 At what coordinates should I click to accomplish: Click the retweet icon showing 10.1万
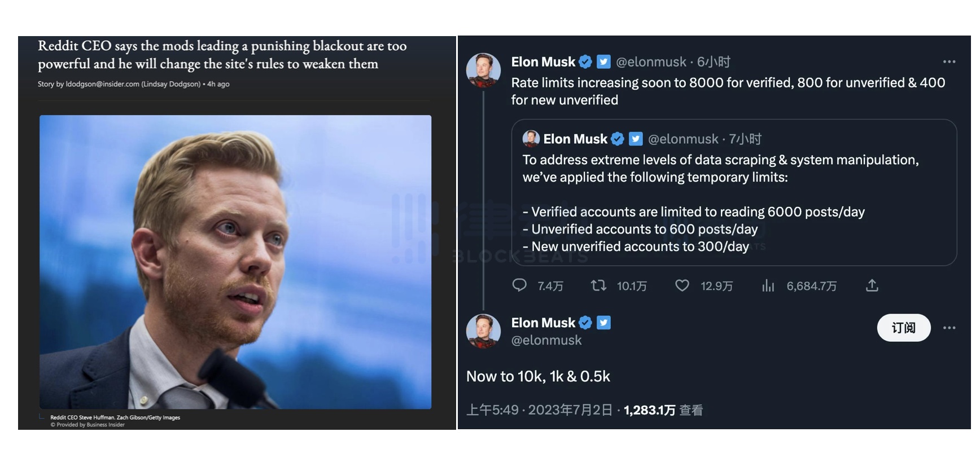[598, 285]
